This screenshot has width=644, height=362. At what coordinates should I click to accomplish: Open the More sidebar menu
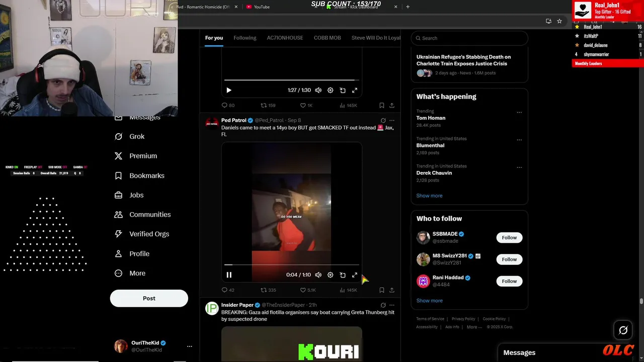130,273
